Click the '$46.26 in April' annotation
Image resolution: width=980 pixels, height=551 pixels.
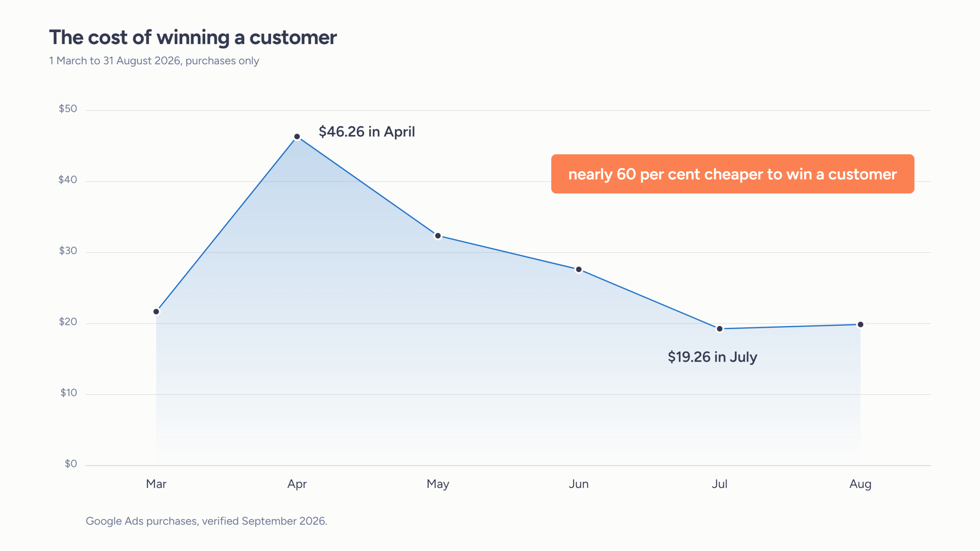click(367, 132)
